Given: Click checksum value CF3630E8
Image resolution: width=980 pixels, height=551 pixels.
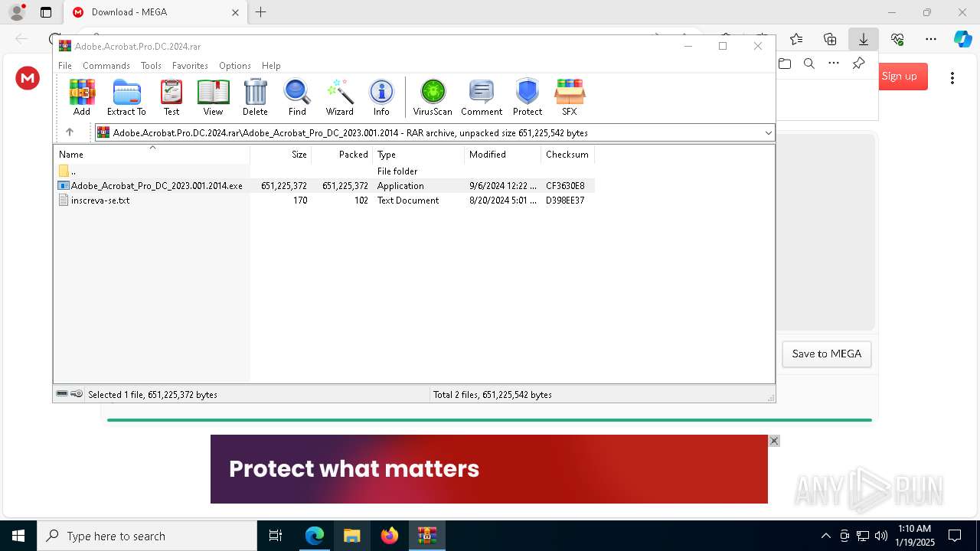Looking at the screenshot, I should pos(565,186).
